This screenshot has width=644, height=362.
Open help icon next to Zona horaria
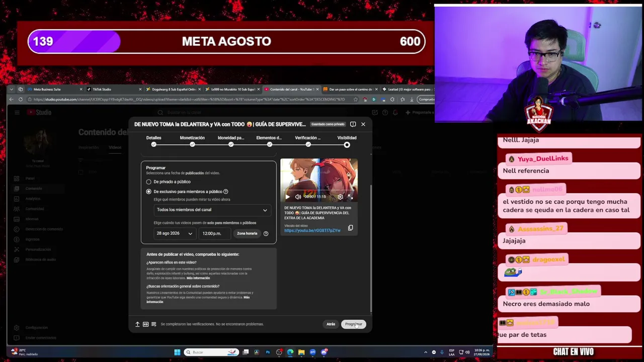pos(266,233)
